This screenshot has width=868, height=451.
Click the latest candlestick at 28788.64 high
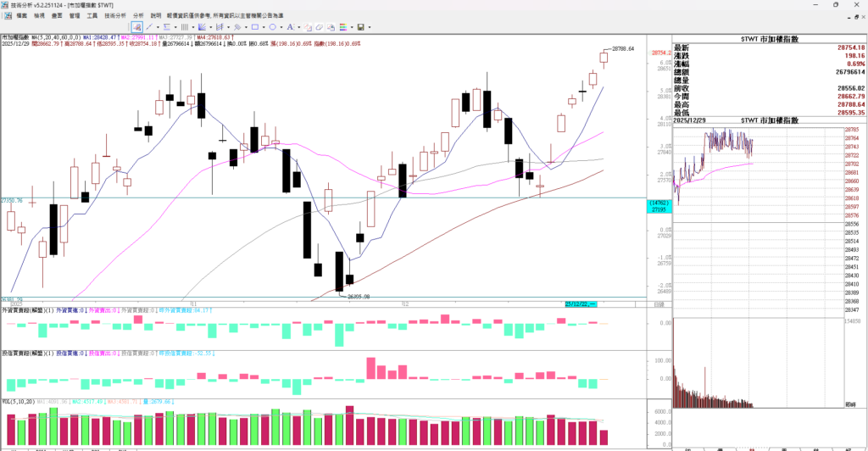[604, 58]
